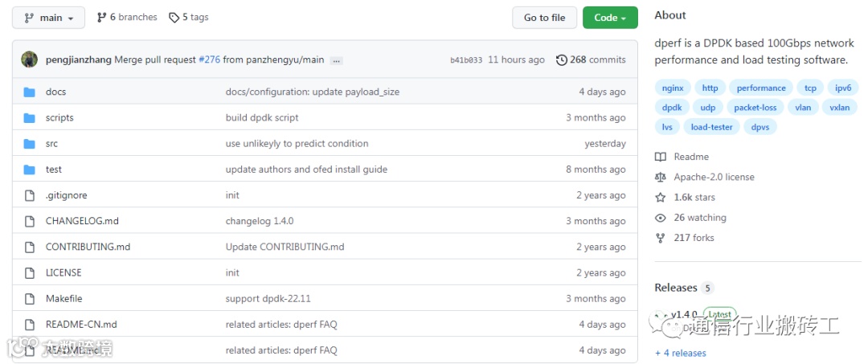This screenshot has width=868, height=364.
Task: Open pull request #276 link
Action: [x=209, y=59]
